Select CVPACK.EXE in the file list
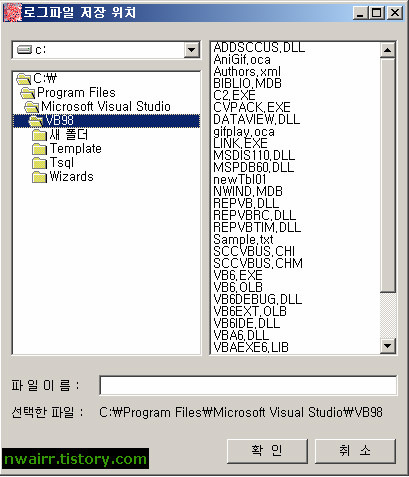This screenshot has width=409, height=477. point(252,107)
